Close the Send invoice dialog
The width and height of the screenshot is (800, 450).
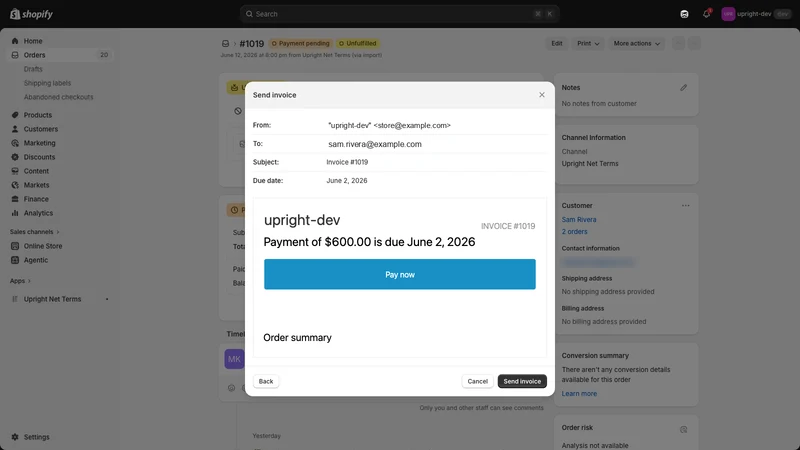(x=542, y=95)
